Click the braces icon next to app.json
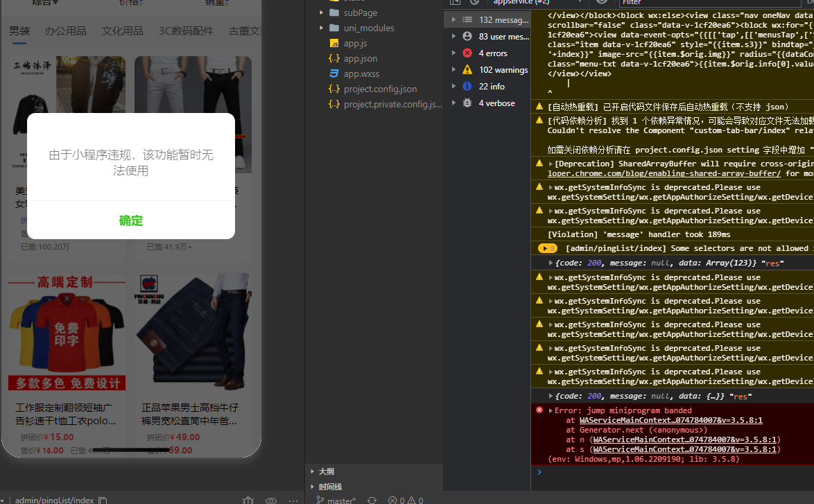814x504 pixels. 334,59
